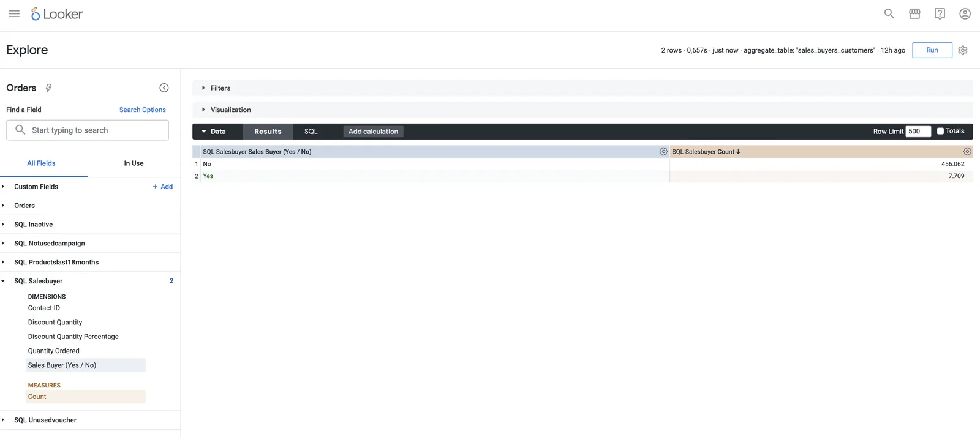
Task: Select the Results tab
Action: (268, 132)
